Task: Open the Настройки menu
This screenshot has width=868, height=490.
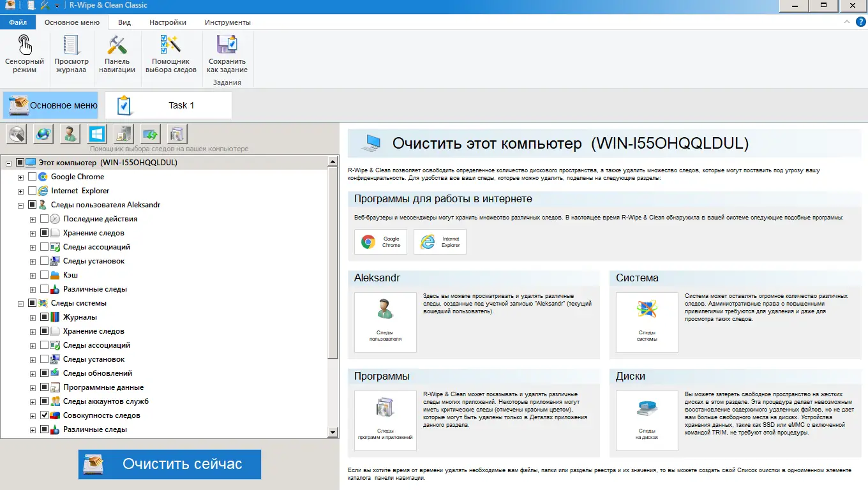Action: tap(167, 22)
